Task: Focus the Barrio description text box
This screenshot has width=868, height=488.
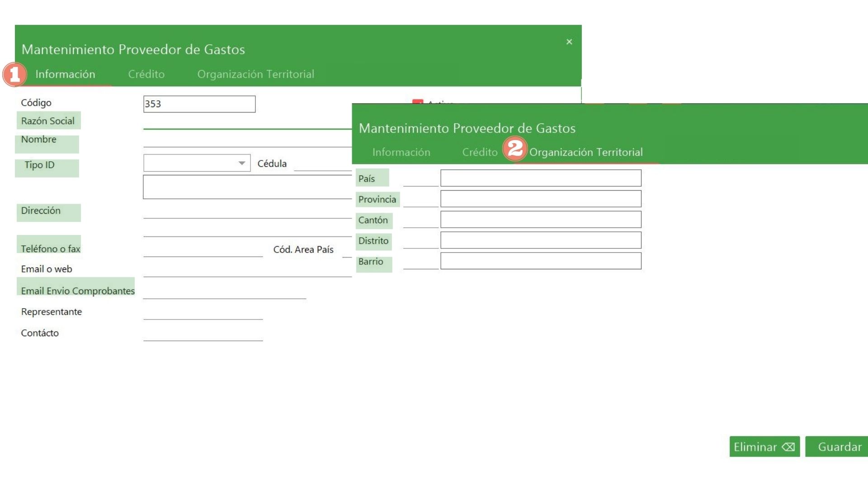Action: tap(541, 261)
